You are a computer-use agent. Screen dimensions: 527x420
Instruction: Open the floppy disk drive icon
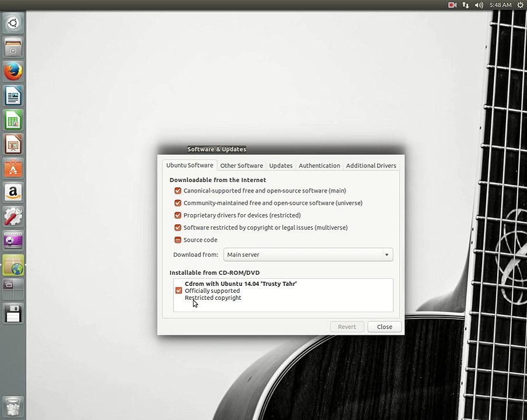pos(13,313)
